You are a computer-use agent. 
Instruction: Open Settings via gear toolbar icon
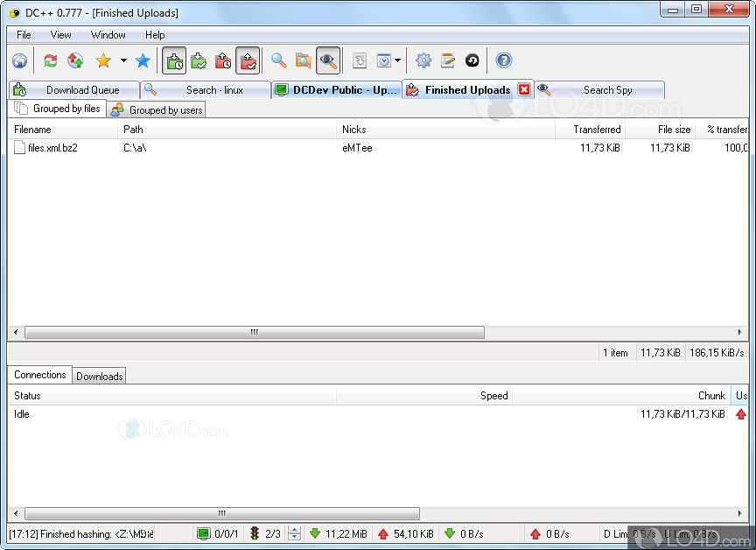tap(425, 60)
